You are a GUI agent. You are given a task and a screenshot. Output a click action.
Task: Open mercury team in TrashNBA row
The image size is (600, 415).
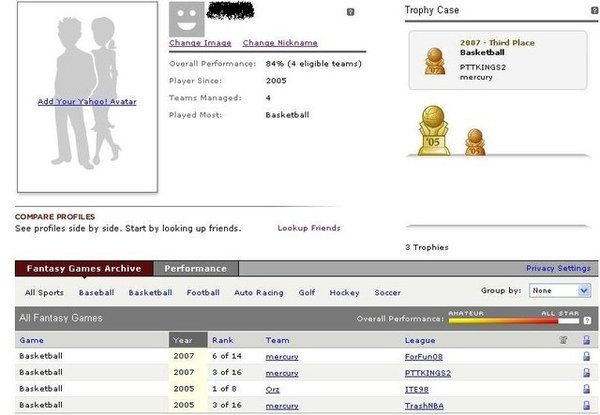[282, 405]
